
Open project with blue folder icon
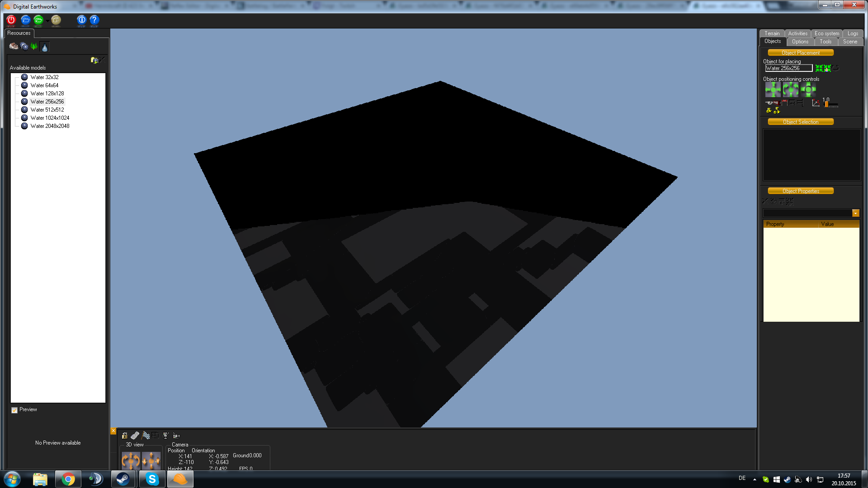25,20
